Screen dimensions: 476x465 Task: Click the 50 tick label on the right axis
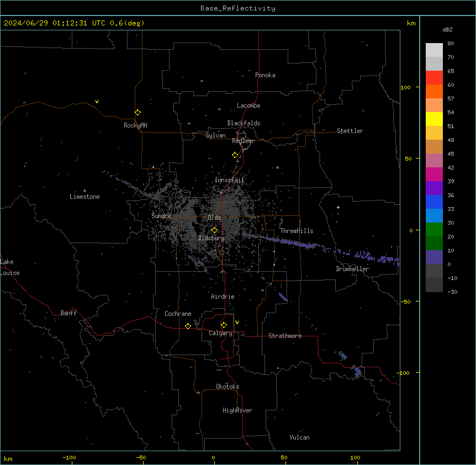(408, 158)
